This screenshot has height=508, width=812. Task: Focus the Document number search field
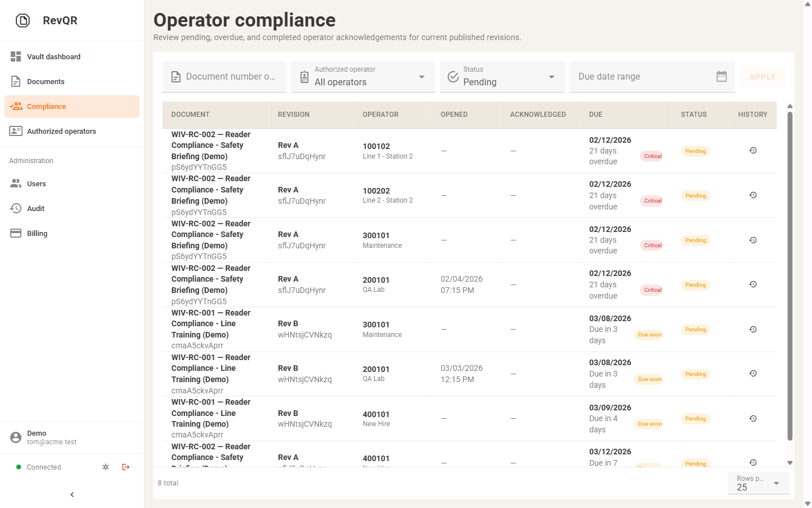click(230, 77)
